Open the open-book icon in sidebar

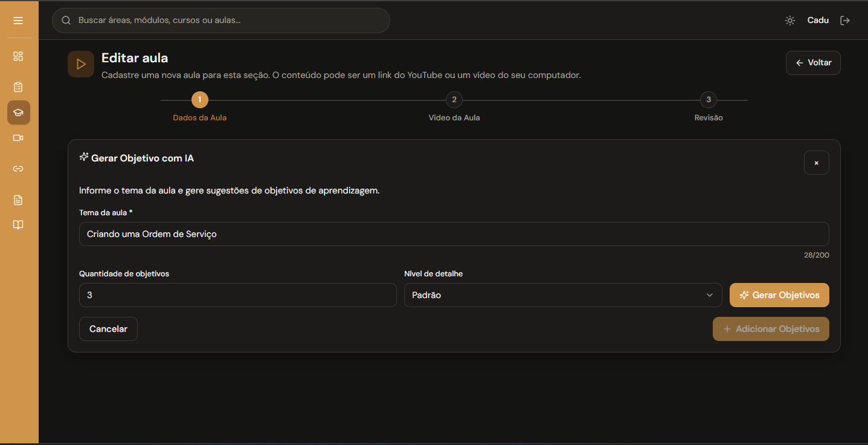click(x=18, y=225)
